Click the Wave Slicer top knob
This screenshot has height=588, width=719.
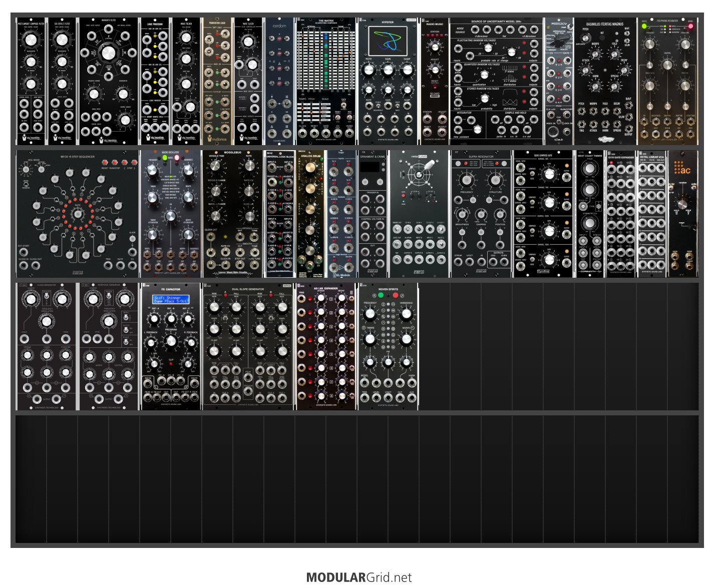[248, 42]
